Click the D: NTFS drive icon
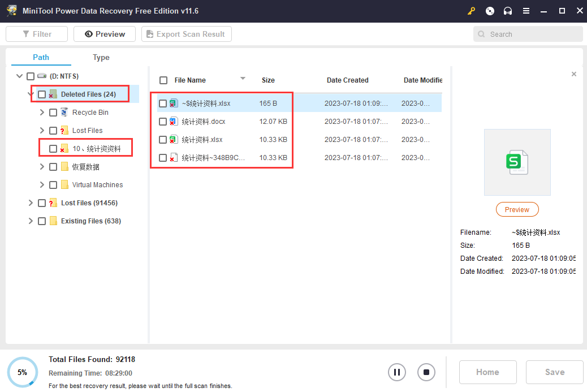Screen dimensions: 587x392 42,76
